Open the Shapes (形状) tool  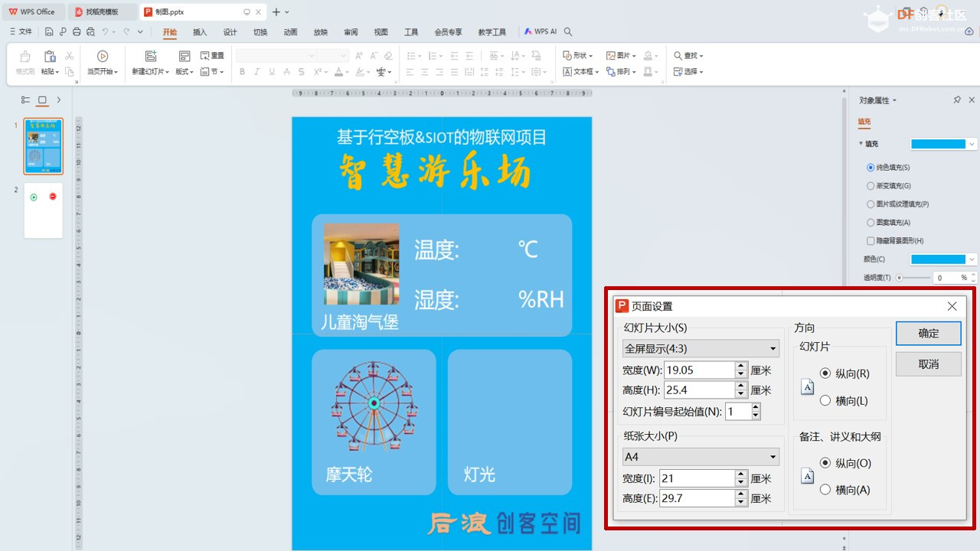pyautogui.click(x=578, y=56)
